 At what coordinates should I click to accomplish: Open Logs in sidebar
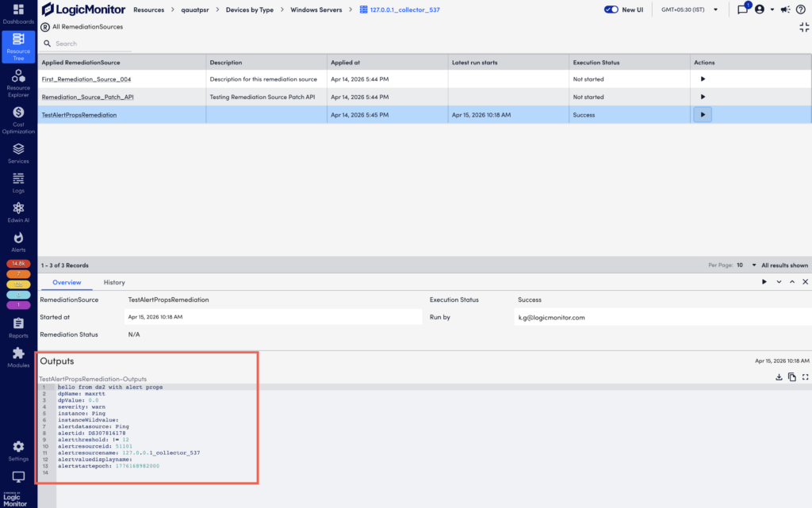18,183
